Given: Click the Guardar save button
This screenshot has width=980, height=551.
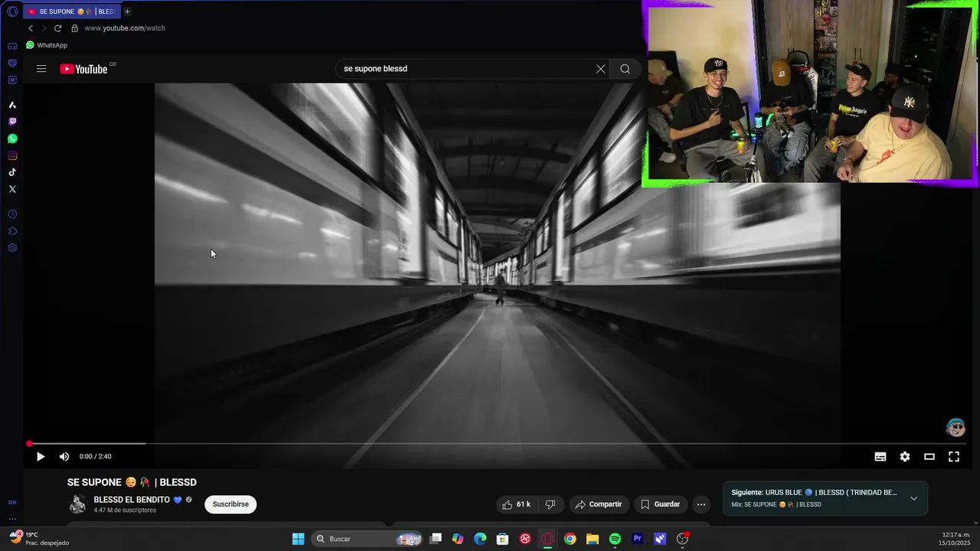Looking at the screenshot, I should pyautogui.click(x=660, y=504).
